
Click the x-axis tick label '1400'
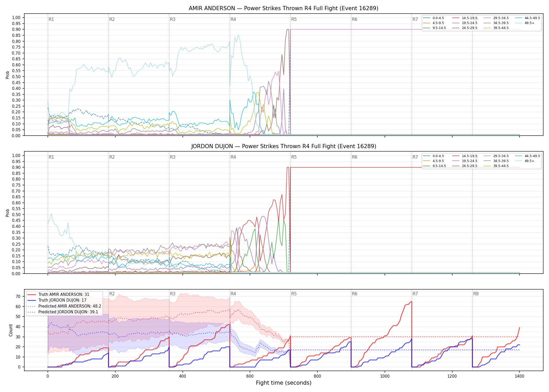tap(519, 376)
